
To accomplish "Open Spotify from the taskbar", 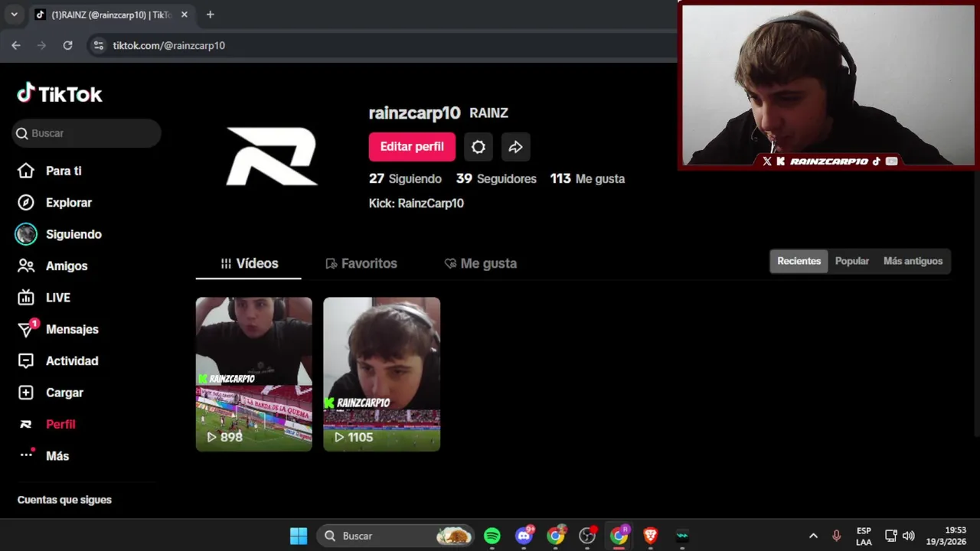I will pos(492,536).
